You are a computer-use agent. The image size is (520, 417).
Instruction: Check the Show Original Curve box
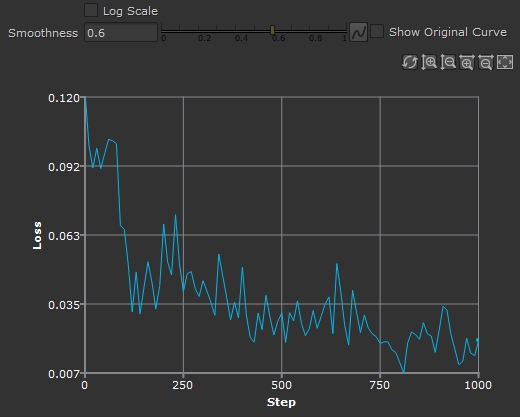(377, 31)
